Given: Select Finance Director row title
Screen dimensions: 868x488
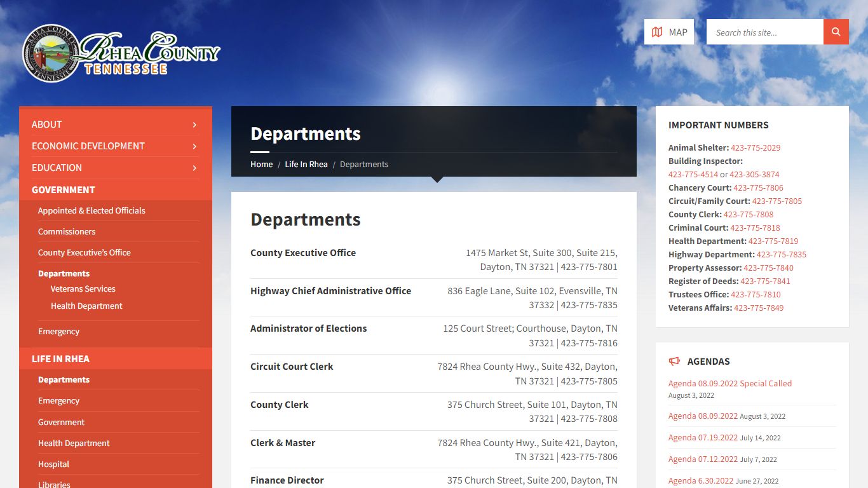Looking at the screenshot, I should [287, 480].
